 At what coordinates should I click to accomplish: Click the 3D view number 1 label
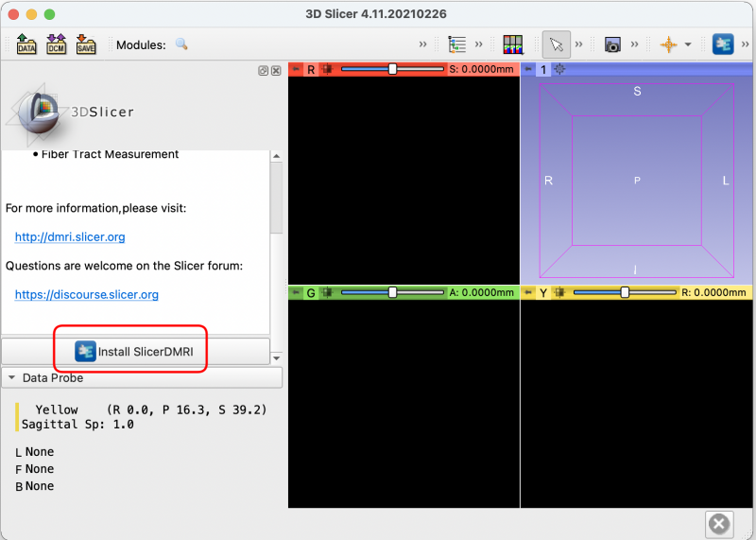pos(543,69)
